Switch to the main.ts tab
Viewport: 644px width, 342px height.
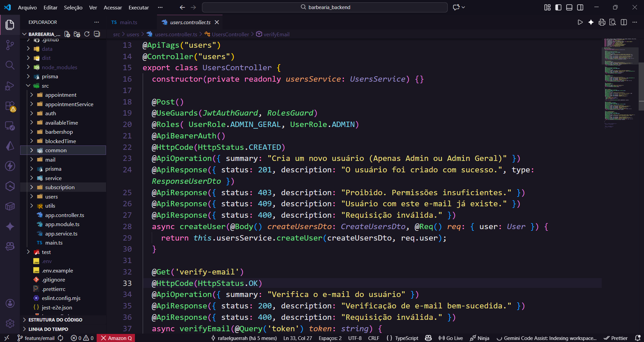tap(124, 22)
